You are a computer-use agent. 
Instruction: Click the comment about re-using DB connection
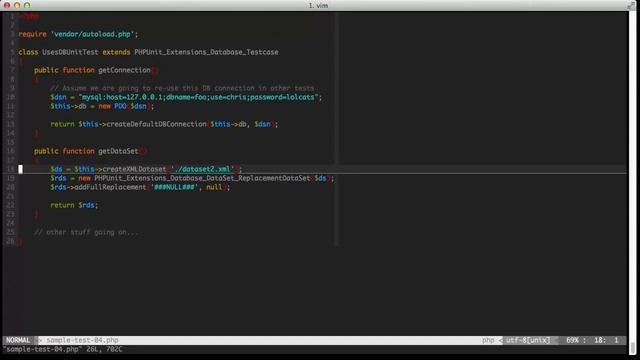click(x=182, y=88)
